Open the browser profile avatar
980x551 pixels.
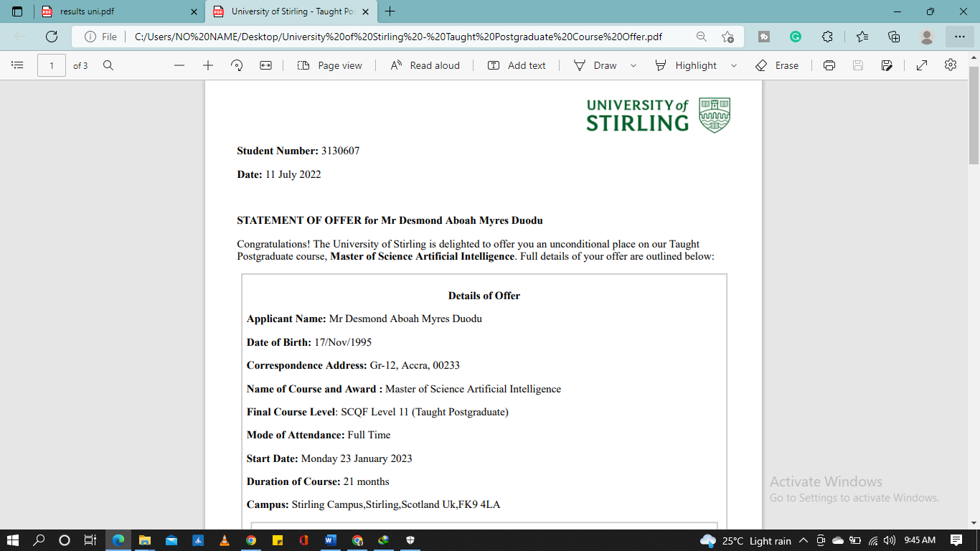click(927, 37)
